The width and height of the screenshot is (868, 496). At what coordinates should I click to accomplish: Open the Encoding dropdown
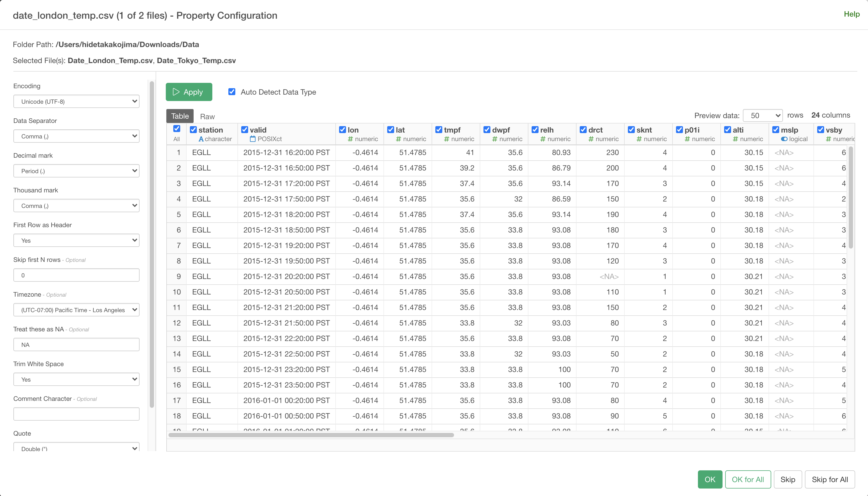click(76, 102)
